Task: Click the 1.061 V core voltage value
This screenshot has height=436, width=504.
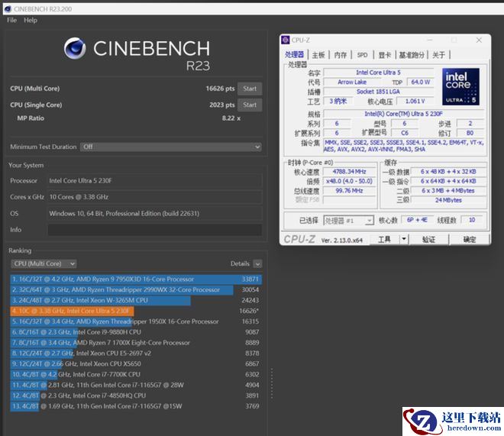Action: (x=415, y=102)
